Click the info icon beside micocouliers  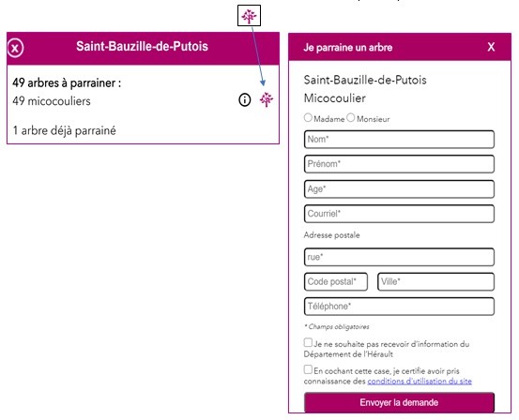(x=245, y=99)
